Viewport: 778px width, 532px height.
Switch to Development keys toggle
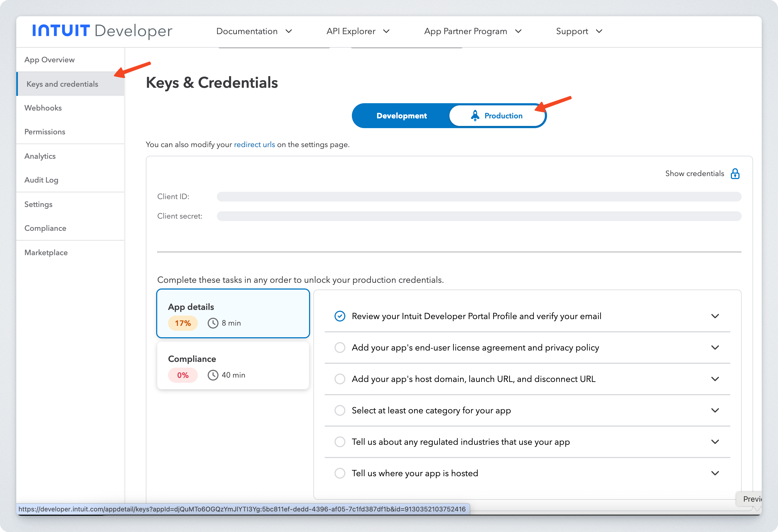pos(401,116)
